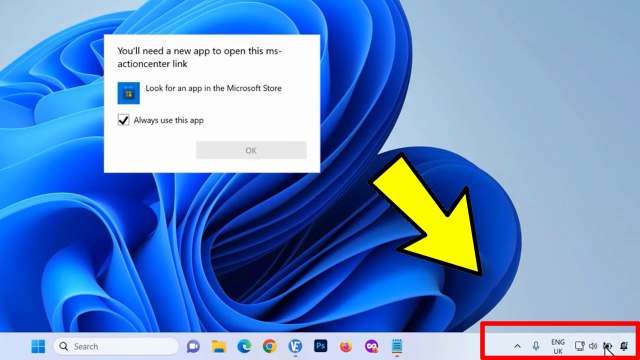640x360 pixels.
Task: Click the Microsoft Store icon in the dialog
Action: 129,93
